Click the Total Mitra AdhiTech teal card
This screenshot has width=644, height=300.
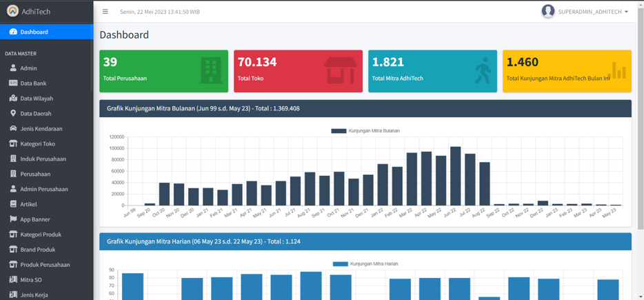[x=432, y=71]
